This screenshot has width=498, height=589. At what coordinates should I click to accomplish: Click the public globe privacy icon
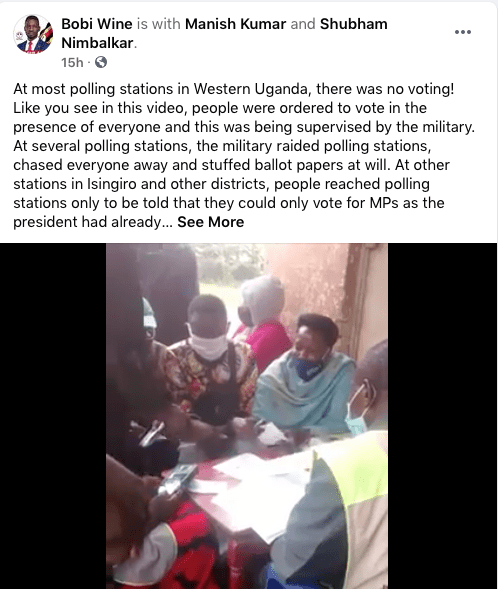[x=101, y=62]
